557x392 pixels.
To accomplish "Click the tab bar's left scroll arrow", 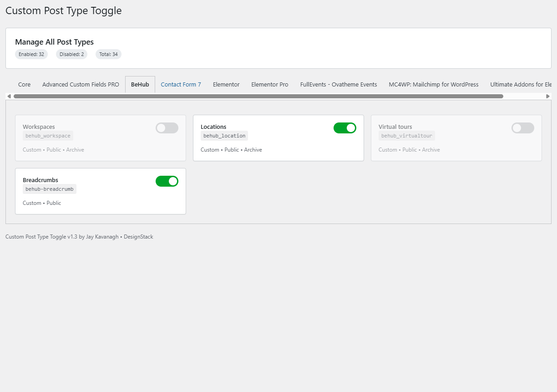I will [9, 96].
